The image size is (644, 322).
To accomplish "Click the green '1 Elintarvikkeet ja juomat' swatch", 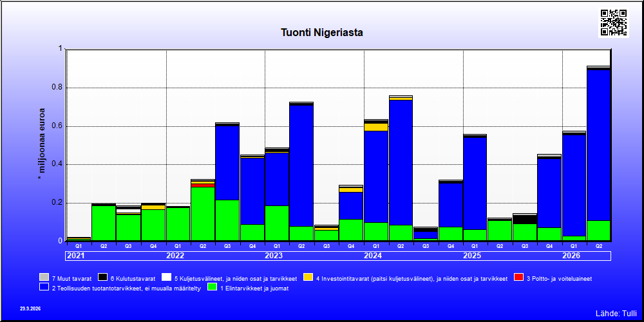I will 213,287.
